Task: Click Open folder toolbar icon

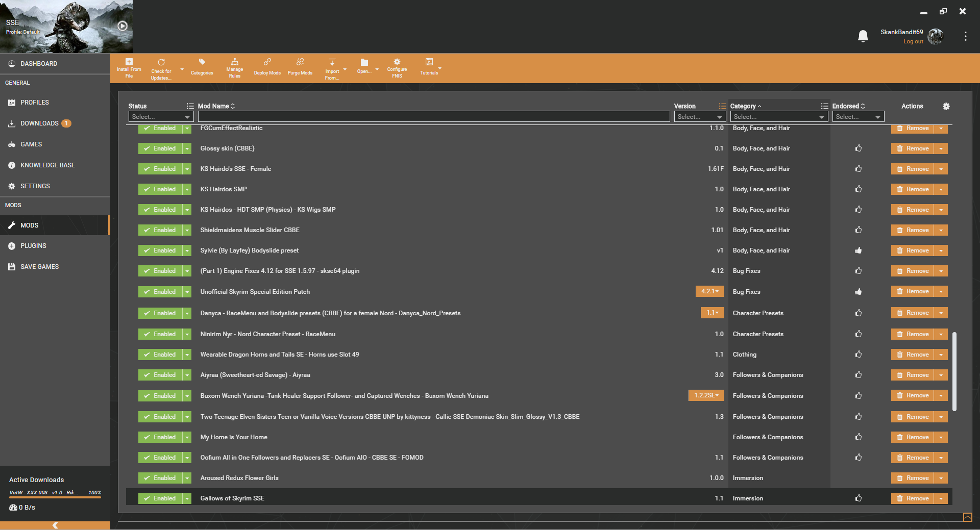Action: pos(364,62)
